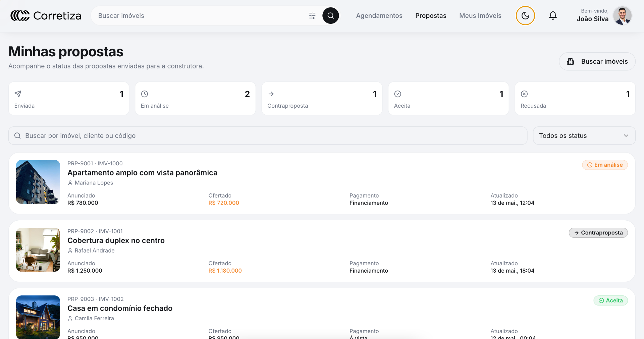Click person icon beside Rafael Andrade
Viewport: 644px width, 339px height.
70,250
